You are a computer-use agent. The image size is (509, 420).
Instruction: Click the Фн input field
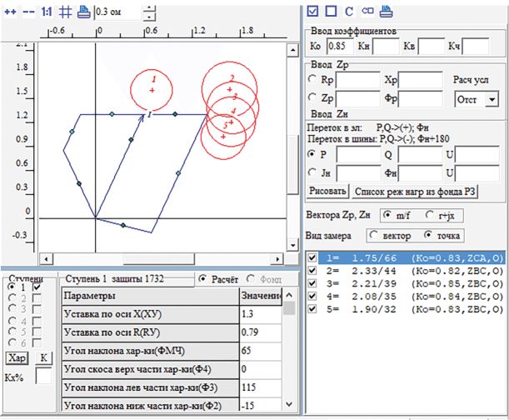(420, 172)
